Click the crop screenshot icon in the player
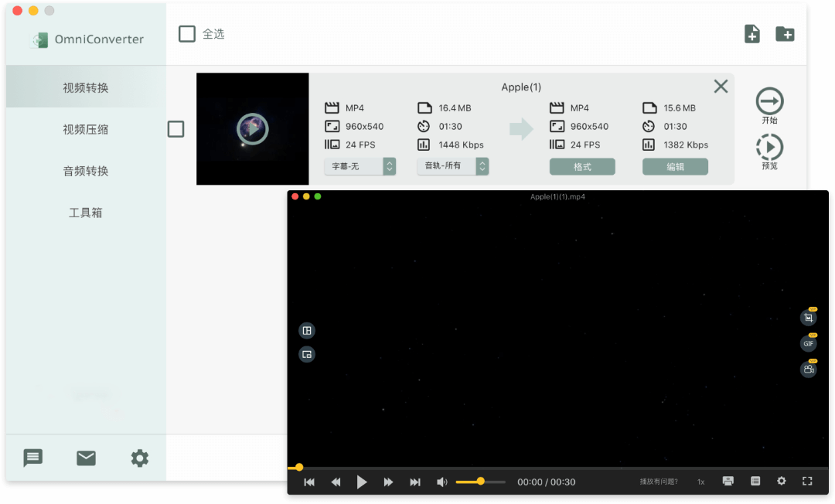This screenshot has width=835, height=504. click(x=808, y=318)
